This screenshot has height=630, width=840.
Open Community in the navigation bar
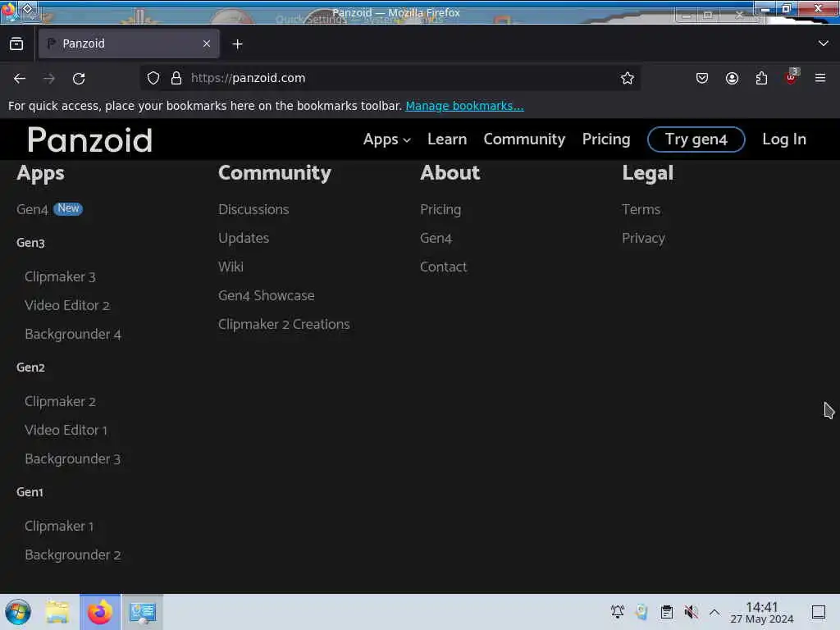pos(524,139)
